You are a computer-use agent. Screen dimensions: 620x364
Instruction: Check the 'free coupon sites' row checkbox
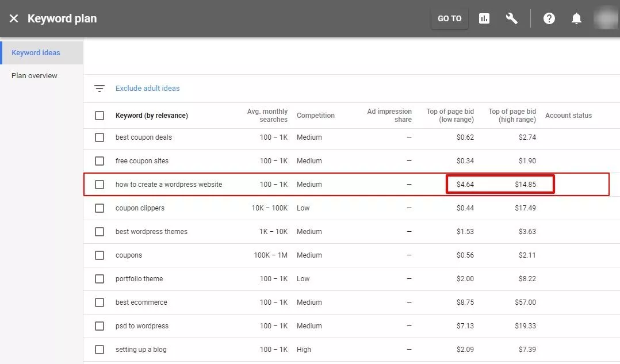coord(99,161)
